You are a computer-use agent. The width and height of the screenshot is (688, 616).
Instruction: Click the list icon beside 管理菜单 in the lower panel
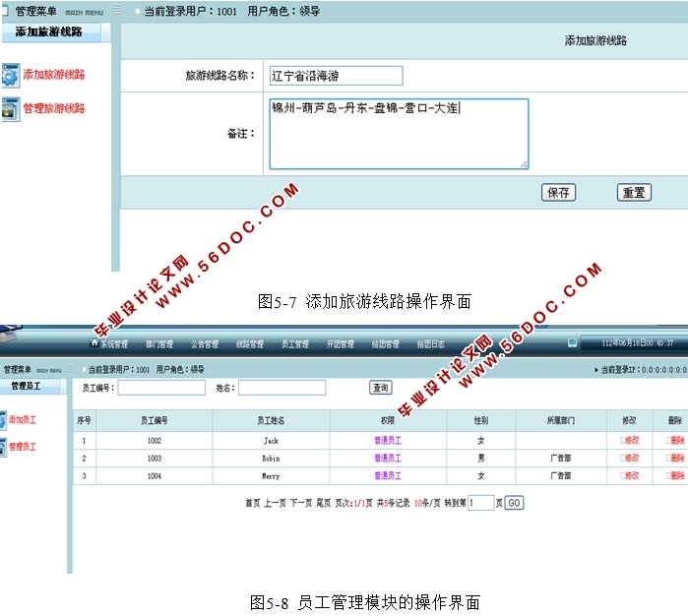(x=70, y=369)
